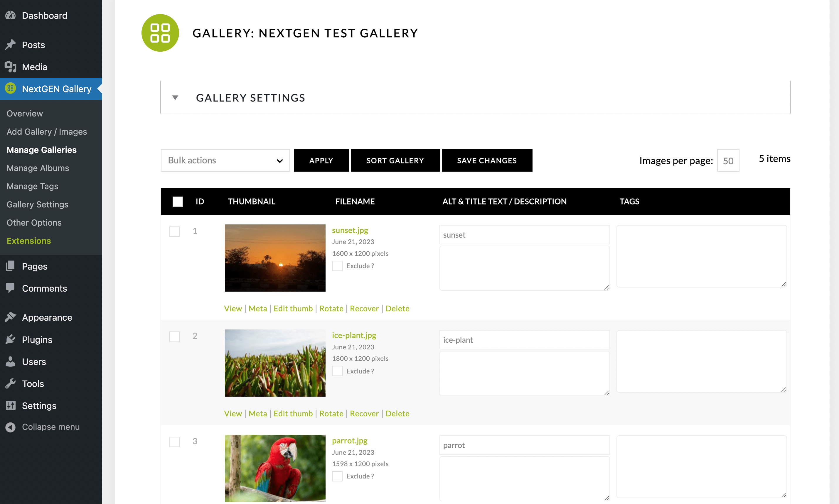
Task: Open the Bulk actions dropdown
Action: [225, 160]
